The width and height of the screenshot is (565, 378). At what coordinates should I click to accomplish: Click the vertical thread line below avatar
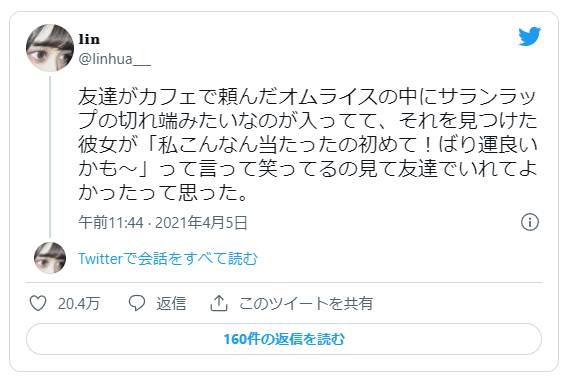(50, 157)
